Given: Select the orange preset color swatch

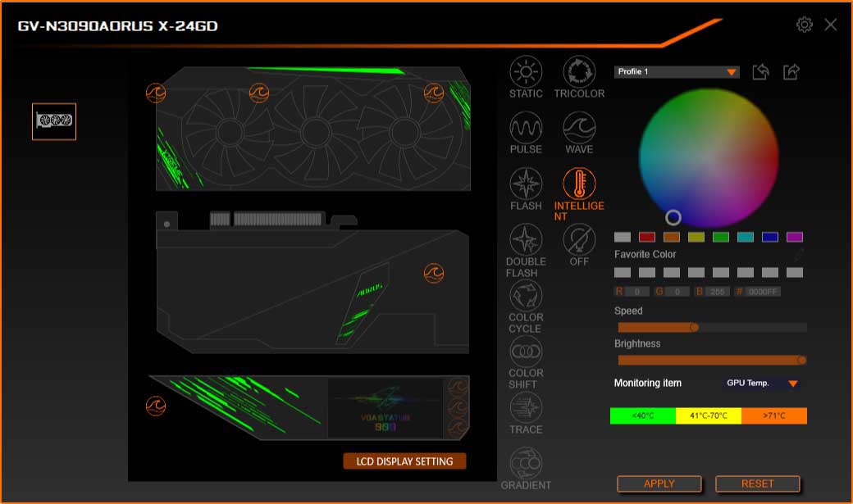Looking at the screenshot, I should tap(671, 237).
